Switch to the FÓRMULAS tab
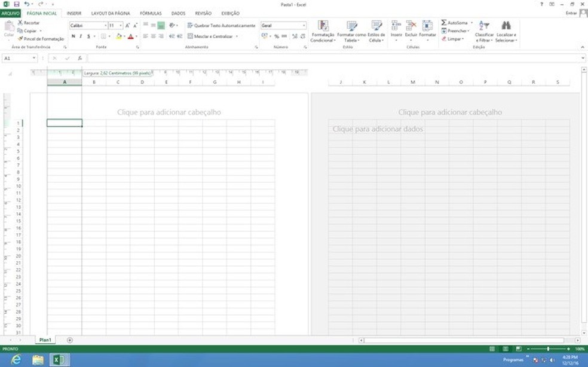The width and height of the screenshot is (588, 367). (151, 13)
